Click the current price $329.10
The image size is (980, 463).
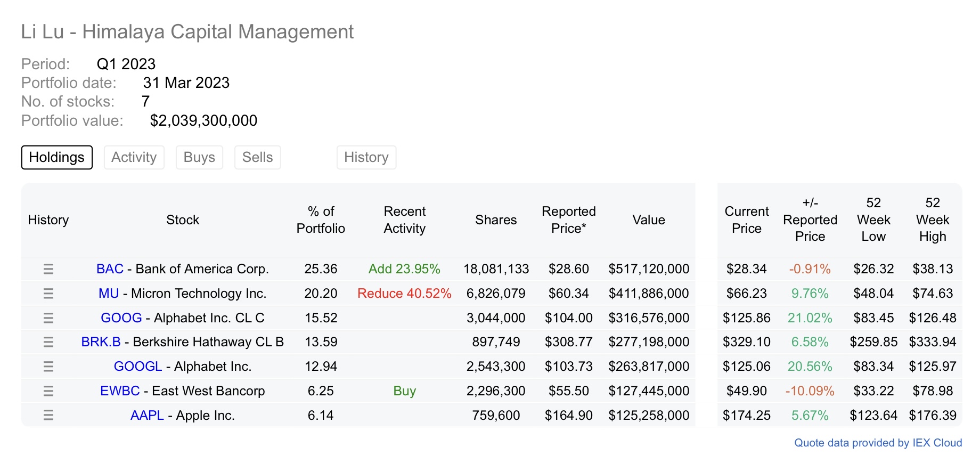[747, 342]
